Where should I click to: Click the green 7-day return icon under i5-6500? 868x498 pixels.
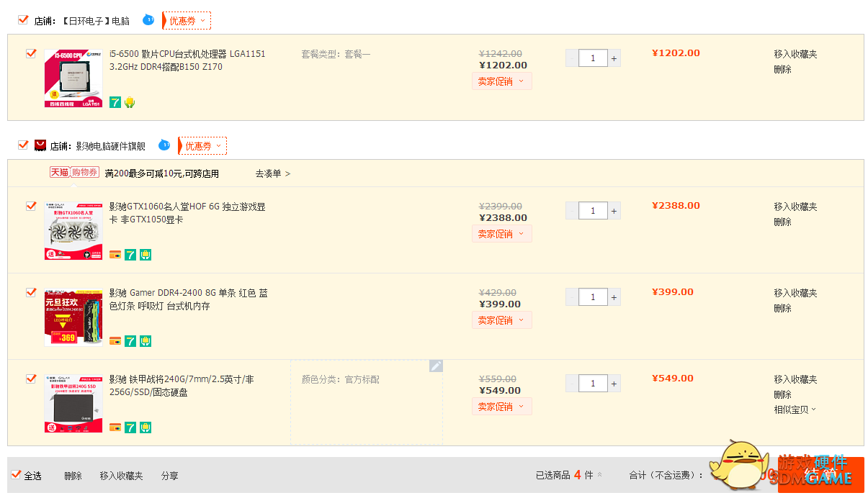click(x=115, y=102)
